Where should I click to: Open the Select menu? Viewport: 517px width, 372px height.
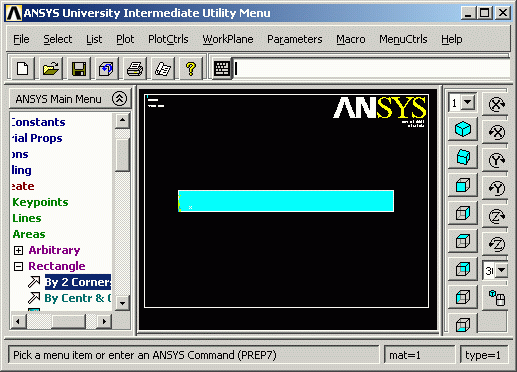point(58,39)
